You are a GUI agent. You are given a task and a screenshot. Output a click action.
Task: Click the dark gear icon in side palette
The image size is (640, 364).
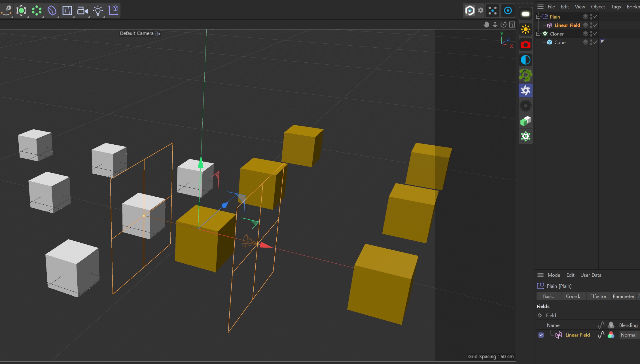tap(525, 106)
